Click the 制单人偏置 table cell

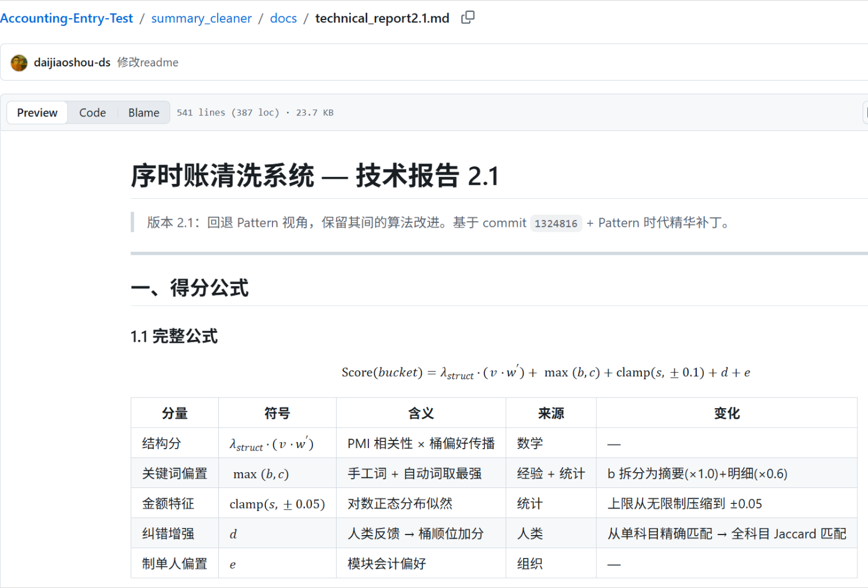[175, 563]
